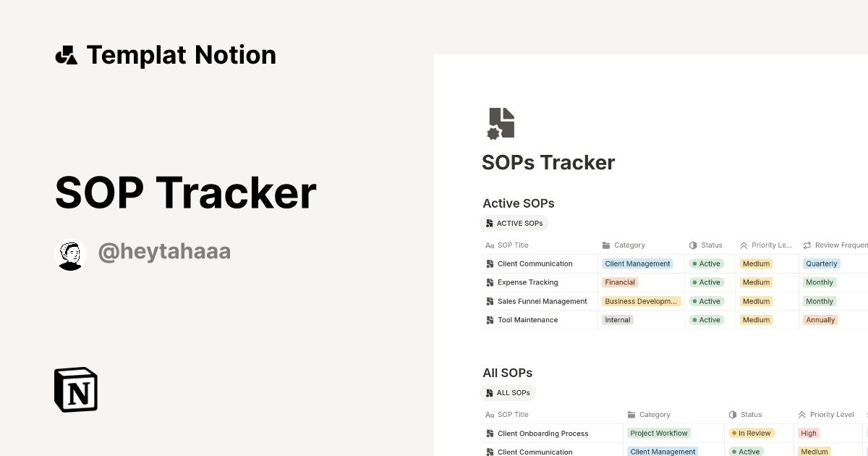Open the Priority Level column header menu
This screenshot has height=456, width=868.
coord(763,245)
